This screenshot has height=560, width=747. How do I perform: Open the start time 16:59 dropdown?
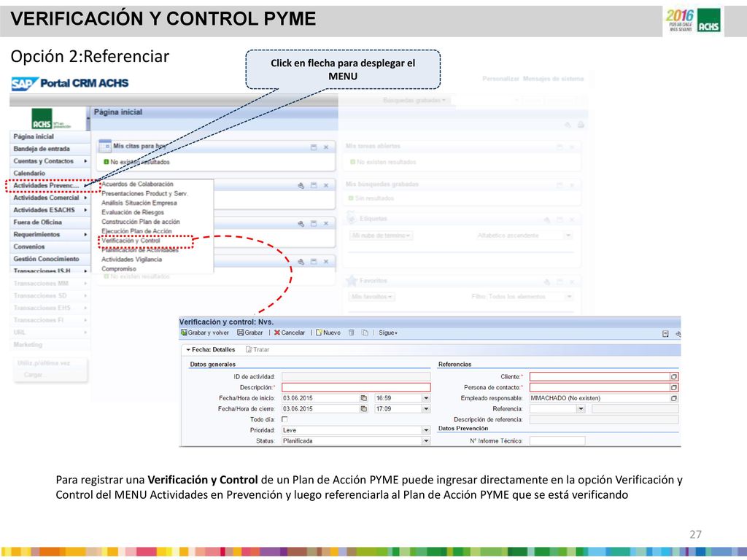click(x=426, y=398)
